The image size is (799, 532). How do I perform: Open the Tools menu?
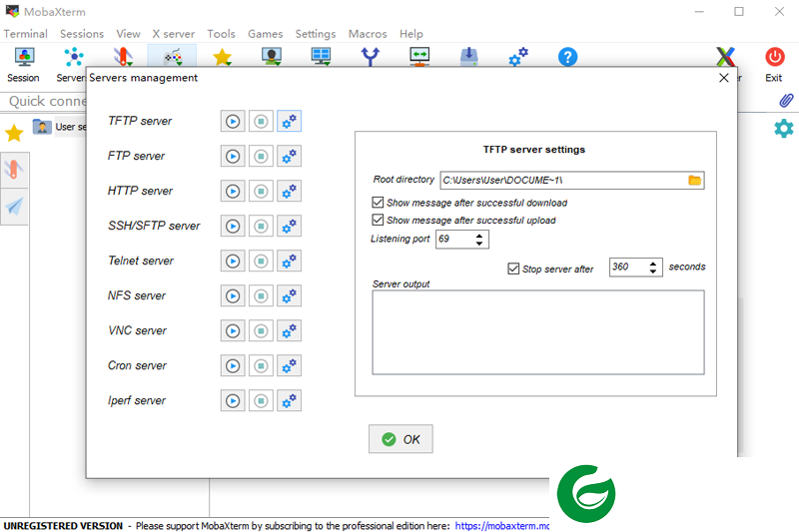click(x=221, y=34)
